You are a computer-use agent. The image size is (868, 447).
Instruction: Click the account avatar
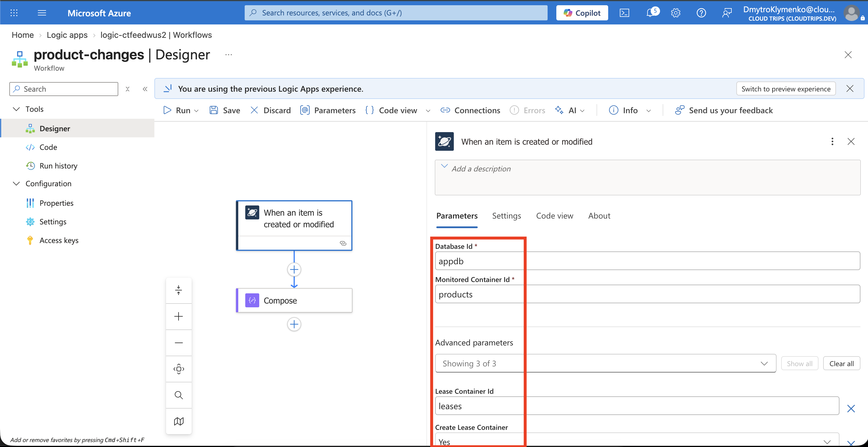(x=852, y=13)
